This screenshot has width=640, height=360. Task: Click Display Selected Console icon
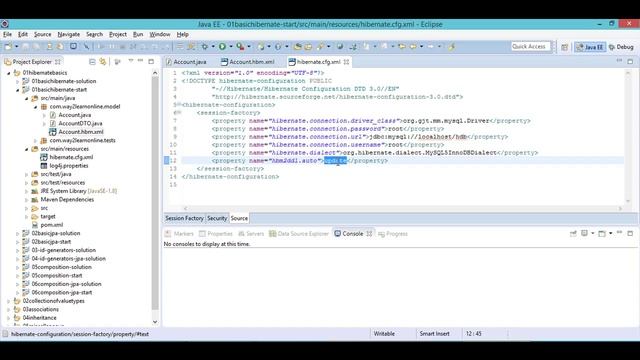[584, 233]
